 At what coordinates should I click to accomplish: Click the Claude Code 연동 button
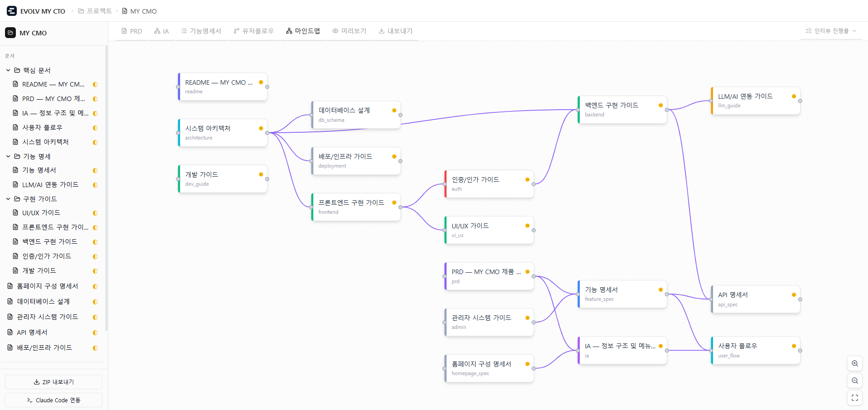pos(53,400)
